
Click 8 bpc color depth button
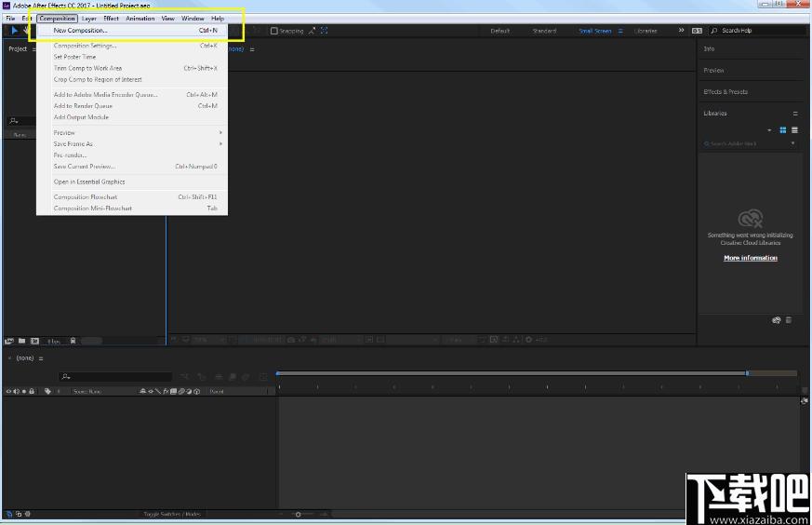[54, 342]
